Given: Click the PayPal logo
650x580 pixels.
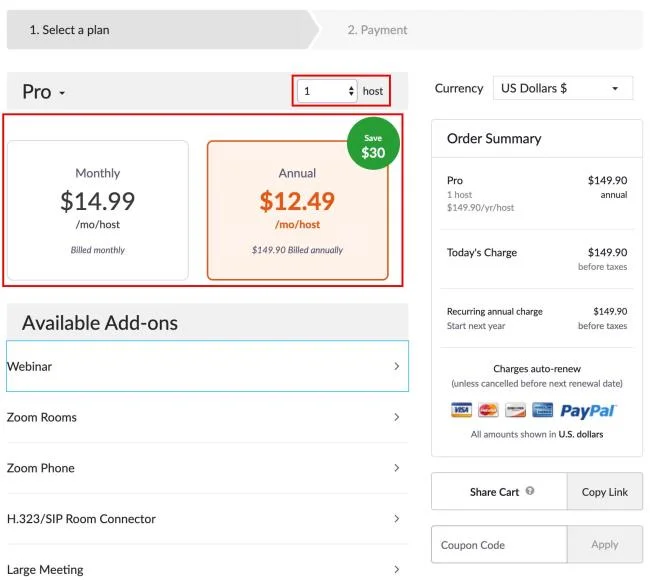Looking at the screenshot, I should [588, 411].
